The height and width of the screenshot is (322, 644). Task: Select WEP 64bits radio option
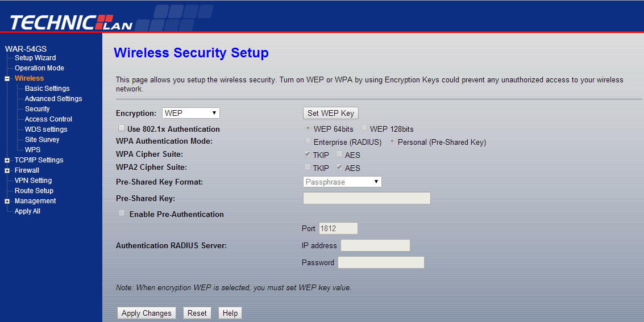pos(308,128)
